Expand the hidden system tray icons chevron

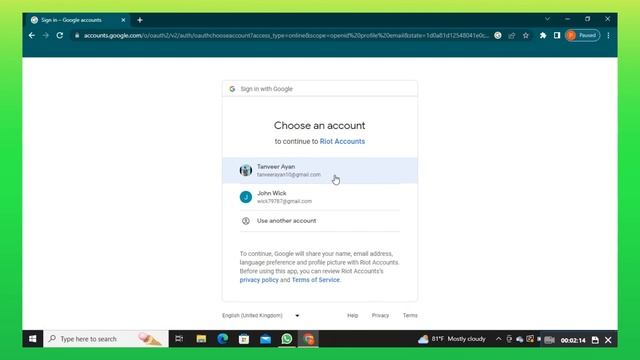498,339
